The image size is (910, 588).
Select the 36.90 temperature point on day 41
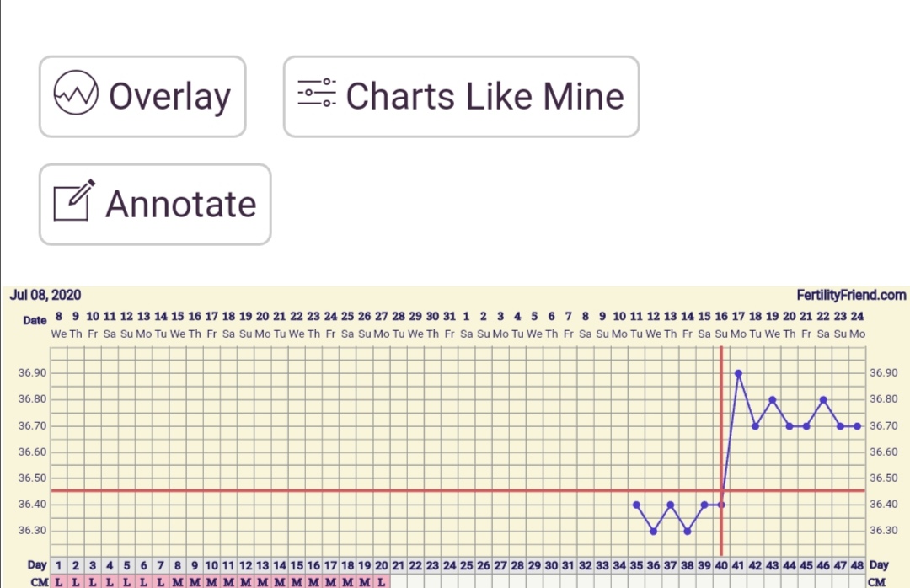(x=738, y=373)
